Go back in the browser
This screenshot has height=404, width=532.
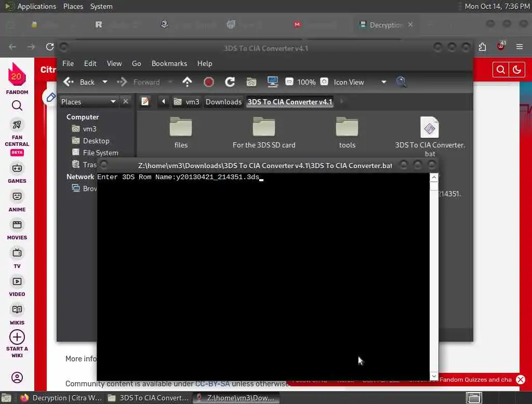click(12, 46)
